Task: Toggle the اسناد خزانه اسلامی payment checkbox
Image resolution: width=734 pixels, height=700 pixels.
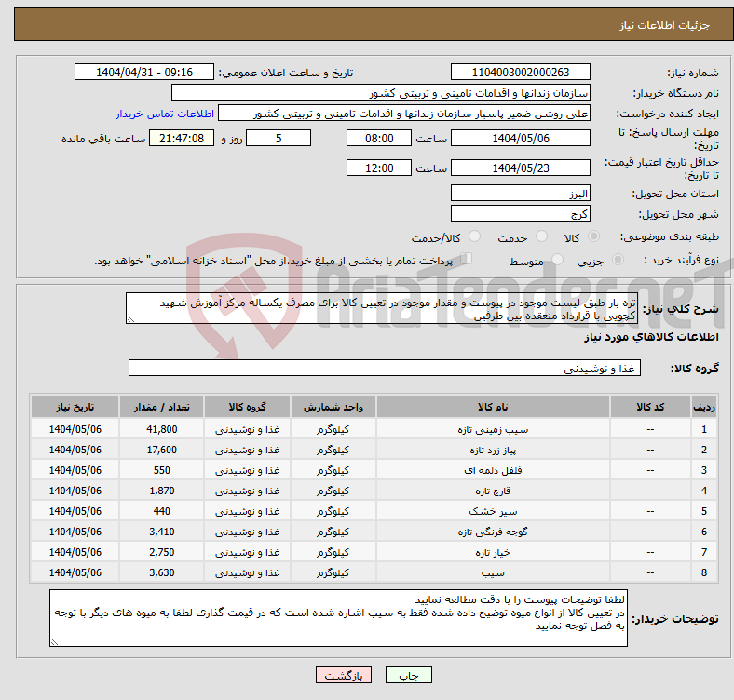Action: (x=468, y=260)
